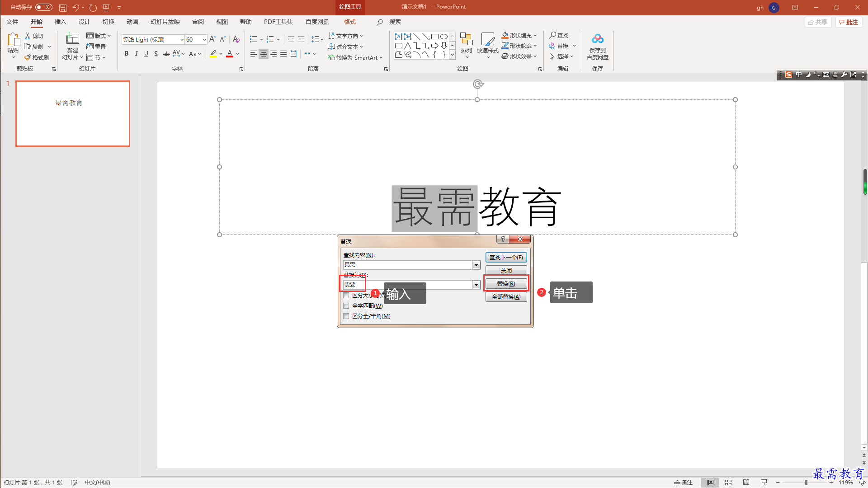Click the Redo icon in title bar
The image size is (868, 488).
93,8
